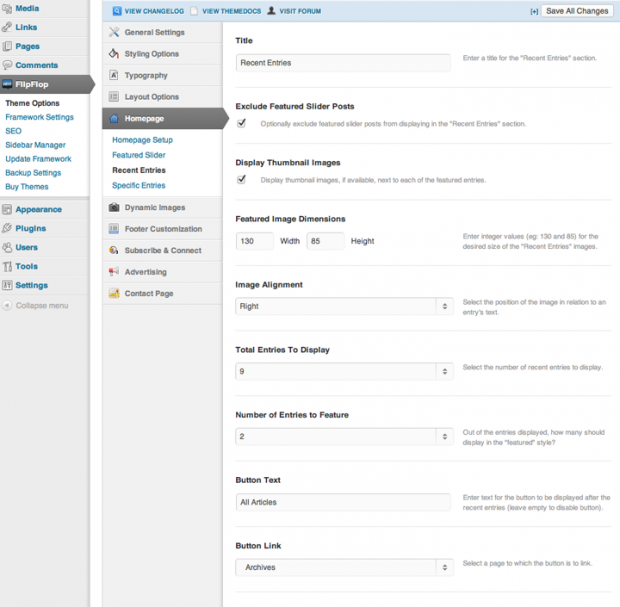Viewport: 620px width, 607px height.
Task: Open the Subscribe & Connect tab
Action: coord(162,250)
